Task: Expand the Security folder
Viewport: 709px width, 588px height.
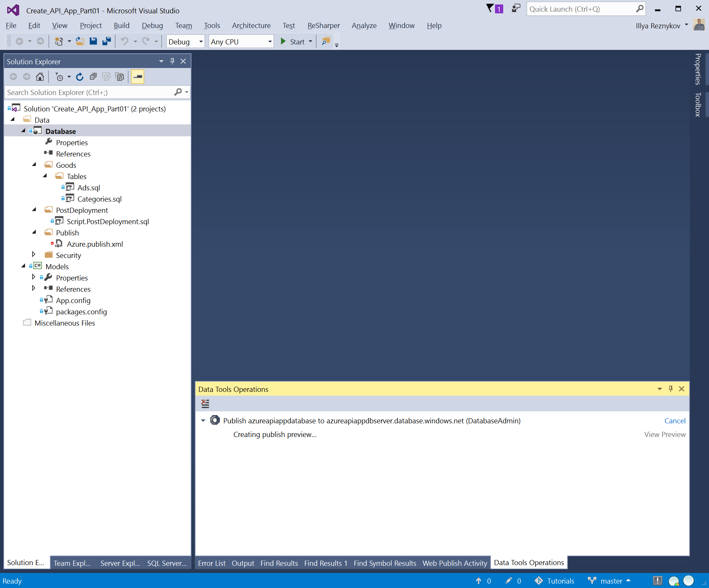Action: [x=34, y=255]
